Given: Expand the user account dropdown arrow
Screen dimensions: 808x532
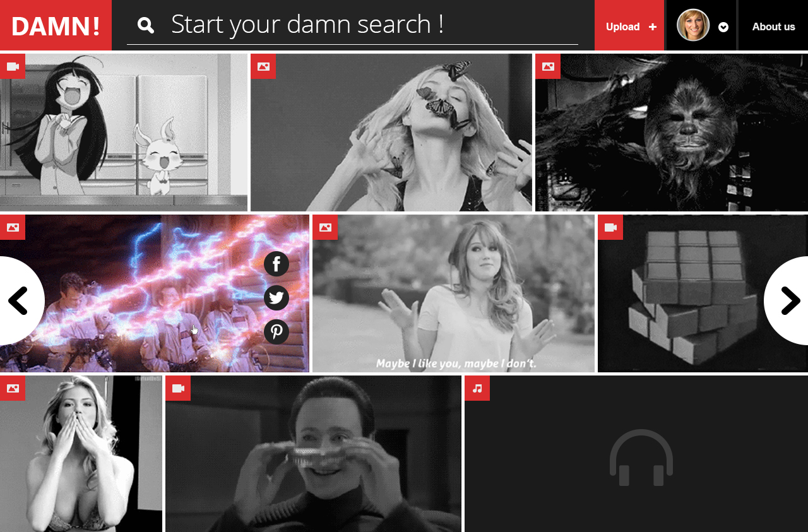Looking at the screenshot, I should 723,27.
